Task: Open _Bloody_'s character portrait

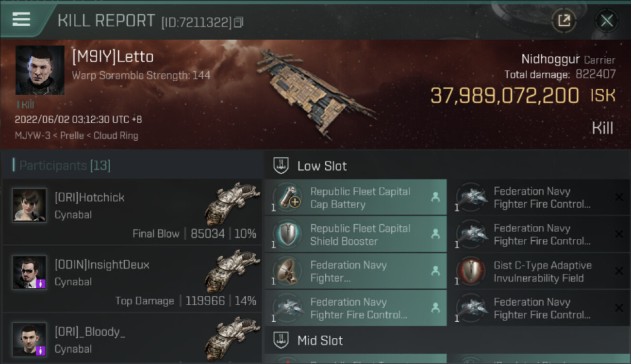Action: click(x=30, y=339)
